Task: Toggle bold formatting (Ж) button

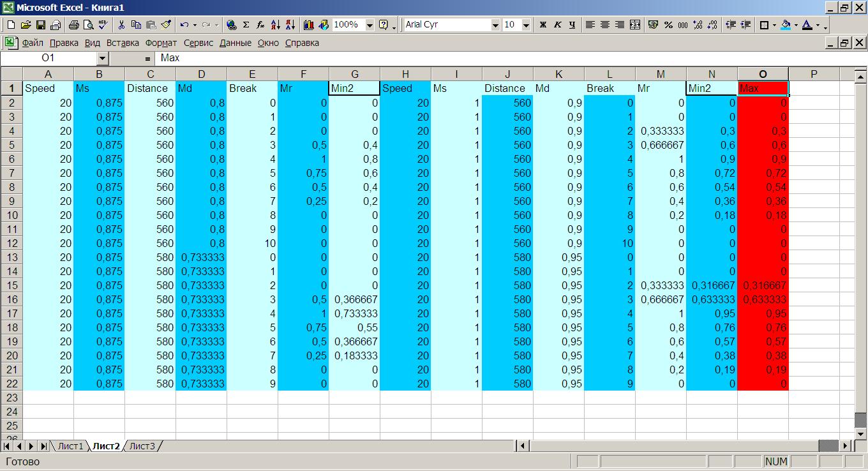Action: click(543, 25)
